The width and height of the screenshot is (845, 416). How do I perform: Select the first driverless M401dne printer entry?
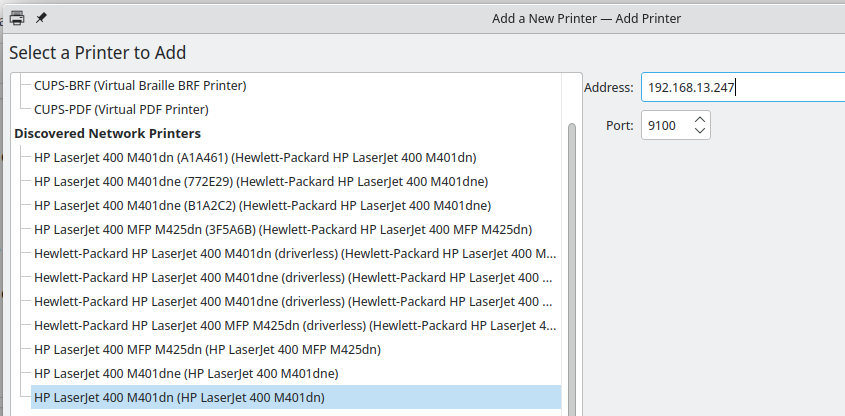292,277
